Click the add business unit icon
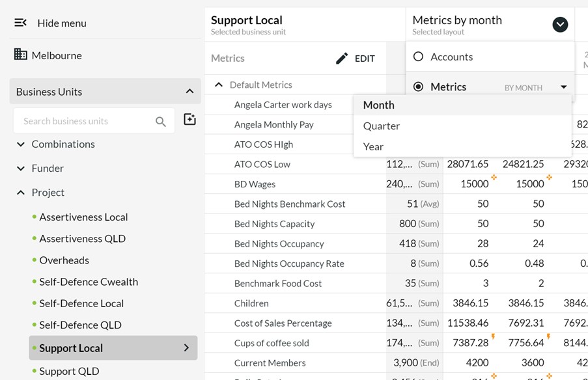Image resolution: width=588 pixels, height=380 pixels. 189,119
